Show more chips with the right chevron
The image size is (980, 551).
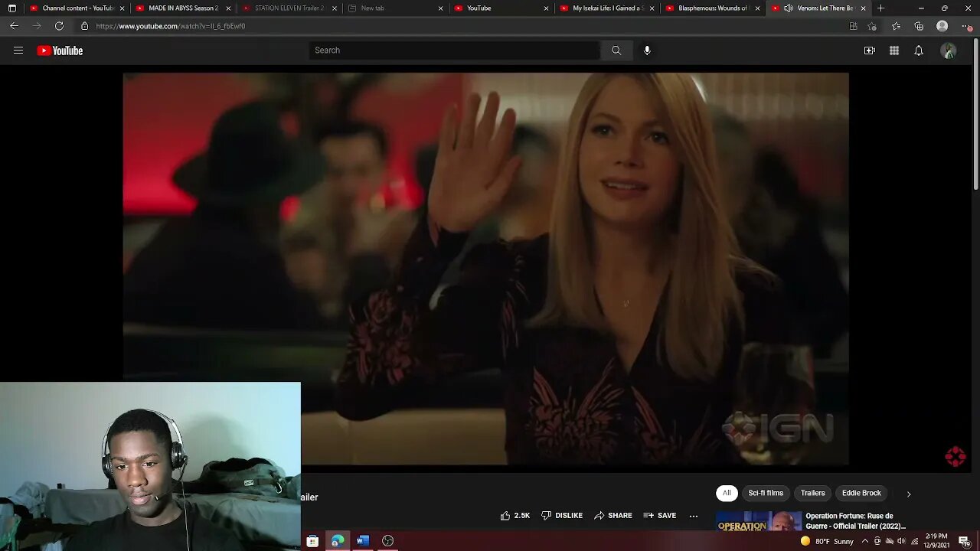point(909,494)
